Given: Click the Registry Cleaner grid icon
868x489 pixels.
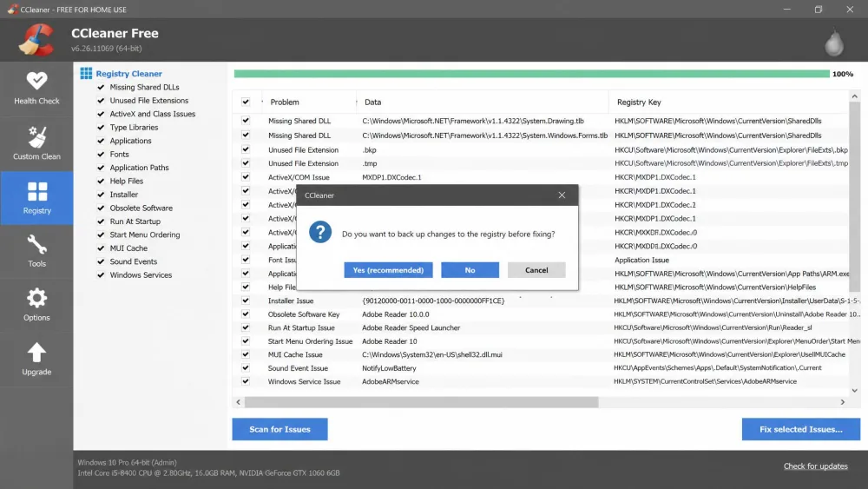Looking at the screenshot, I should [86, 73].
